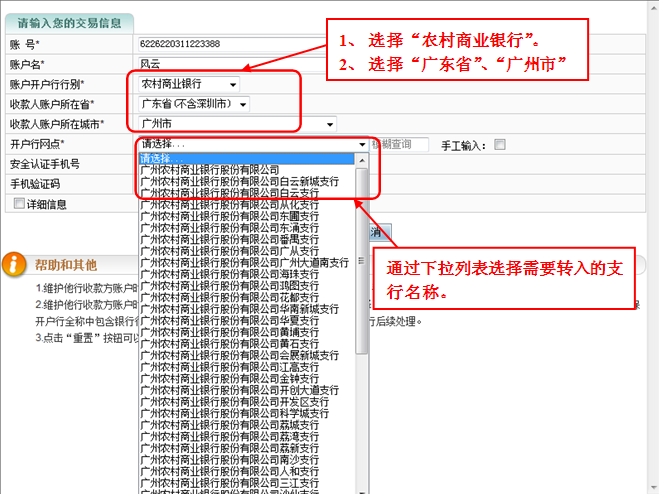Click the partially hidden 取消 button
This screenshot has width=659, height=494.
pos(380,232)
